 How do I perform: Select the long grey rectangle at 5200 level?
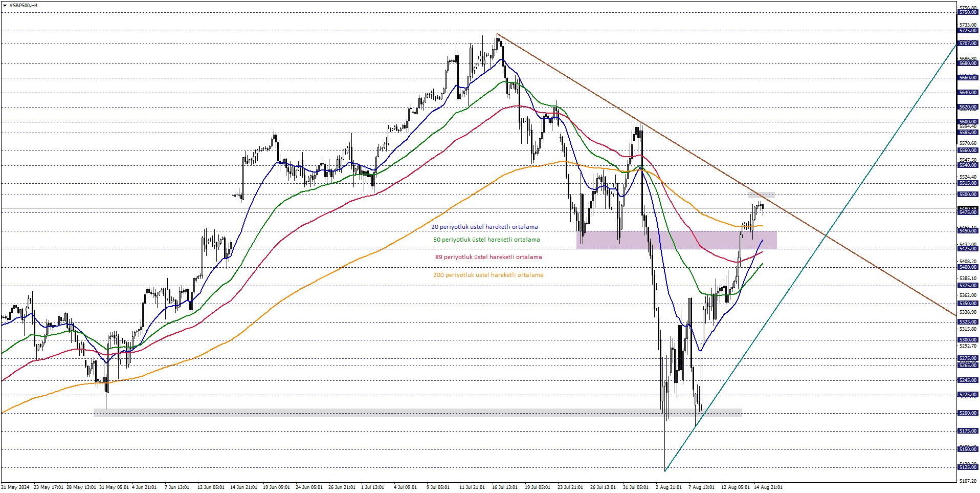[417, 413]
